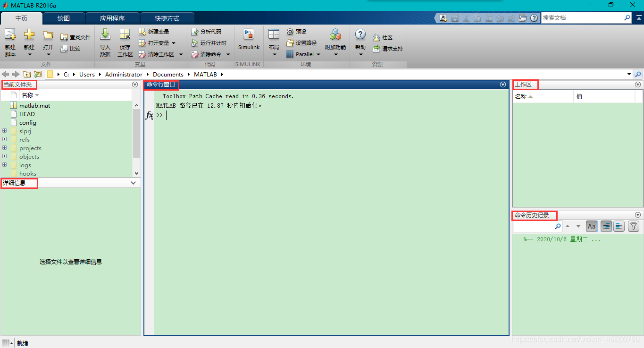Open 预设 (Preferences) gear
644x348 pixels.
click(x=296, y=32)
